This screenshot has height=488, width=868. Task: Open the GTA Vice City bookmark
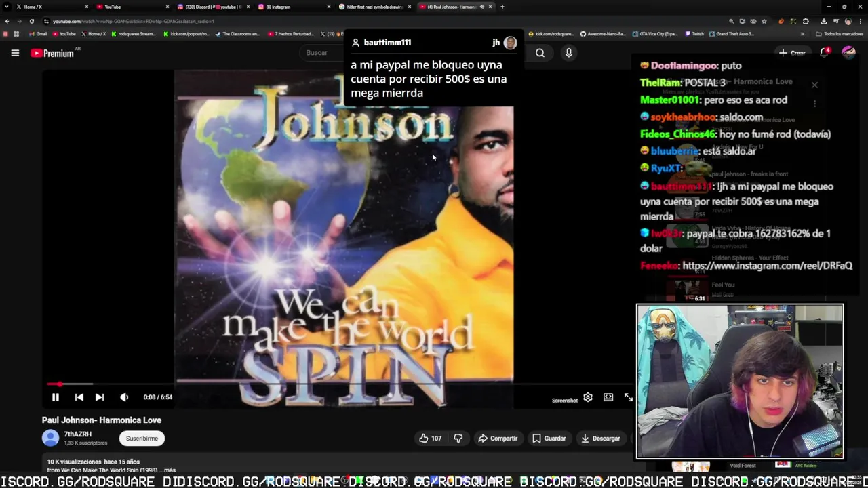654,34
